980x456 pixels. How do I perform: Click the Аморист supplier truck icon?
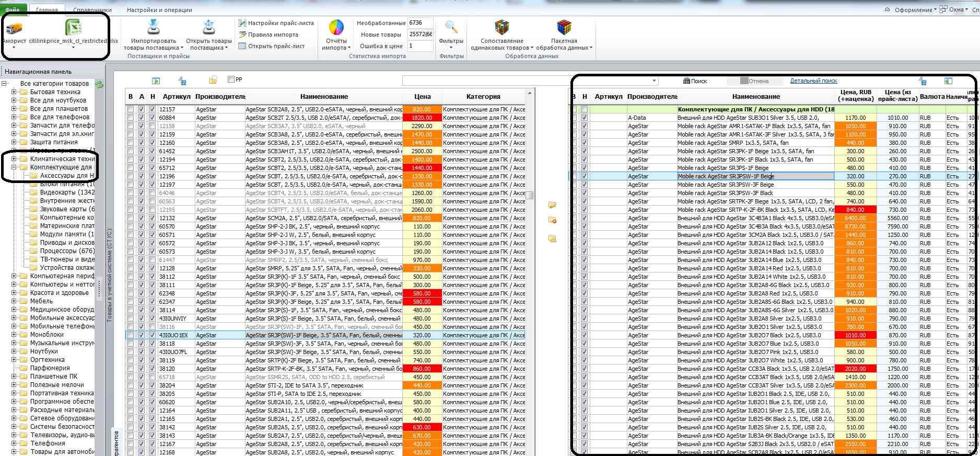coord(14,28)
